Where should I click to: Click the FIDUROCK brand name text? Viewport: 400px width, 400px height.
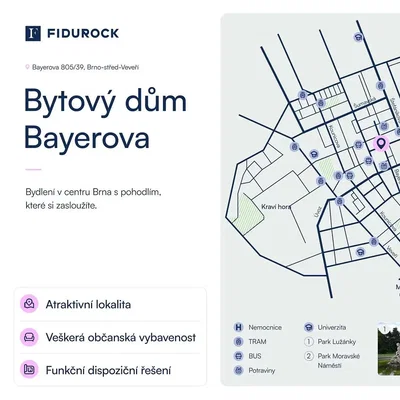click(83, 33)
